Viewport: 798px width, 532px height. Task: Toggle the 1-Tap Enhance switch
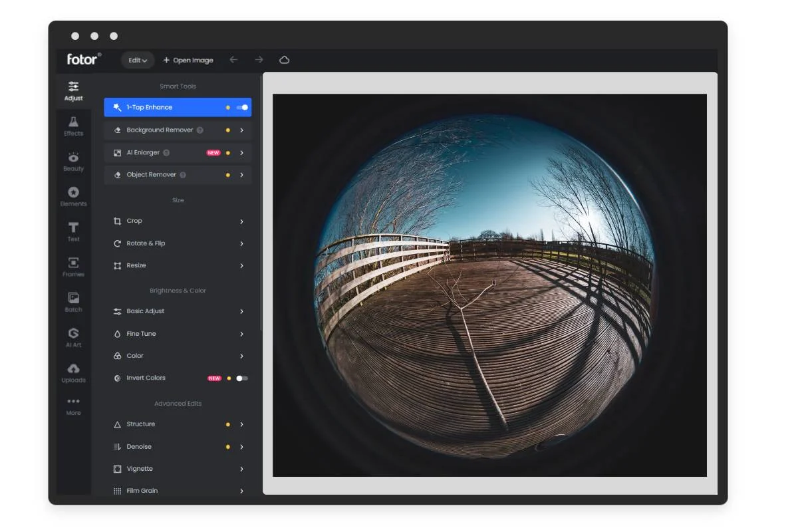(x=242, y=107)
